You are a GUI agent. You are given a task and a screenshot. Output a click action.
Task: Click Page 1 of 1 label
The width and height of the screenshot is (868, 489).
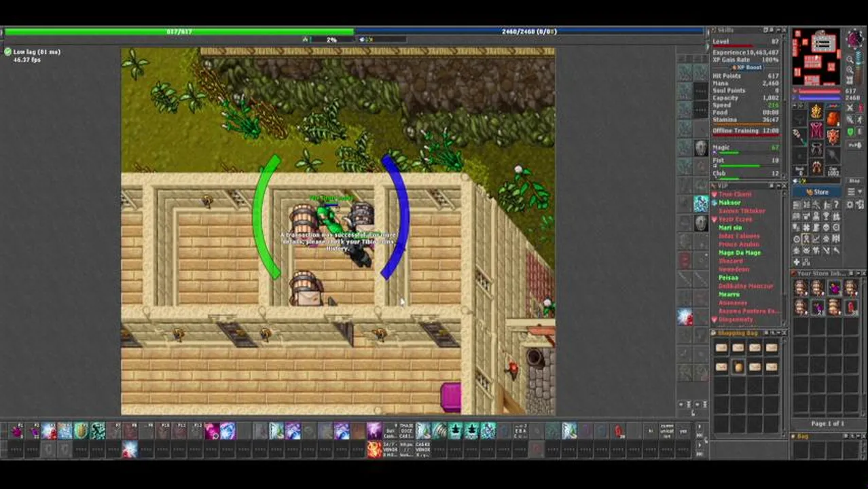tap(827, 424)
